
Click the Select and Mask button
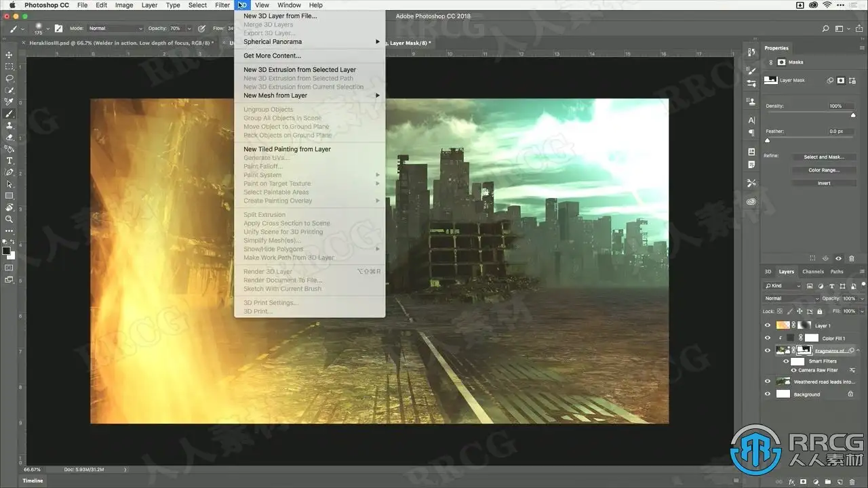pyautogui.click(x=823, y=157)
